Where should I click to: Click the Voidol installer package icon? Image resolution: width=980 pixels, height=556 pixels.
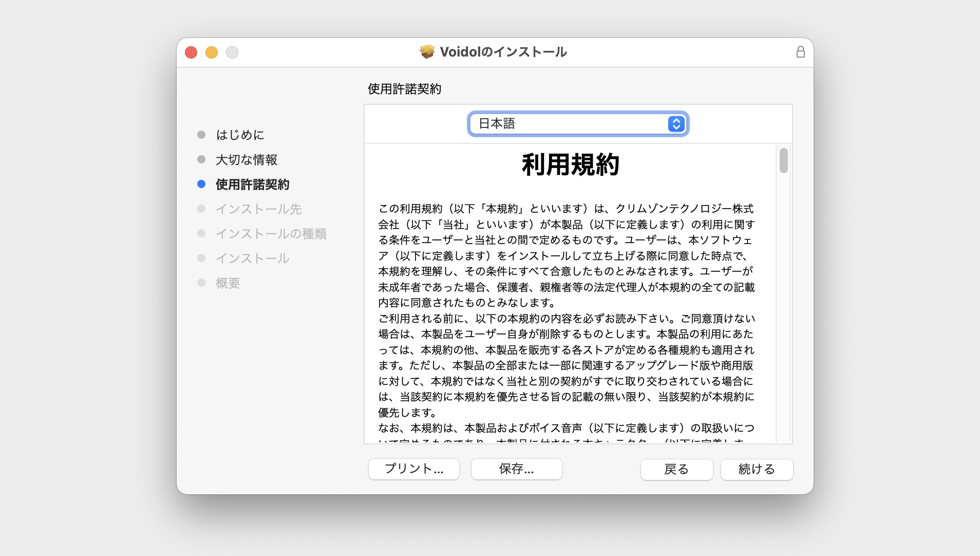[x=427, y=52]
